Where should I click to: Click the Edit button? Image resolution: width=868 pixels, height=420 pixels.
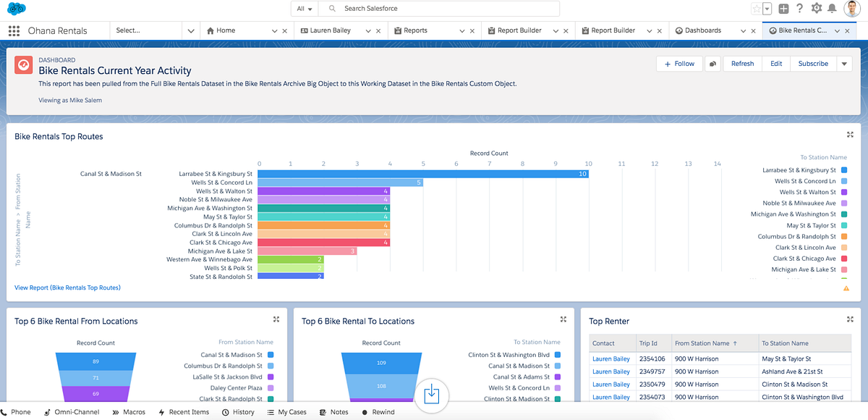[x=776, y=64]
